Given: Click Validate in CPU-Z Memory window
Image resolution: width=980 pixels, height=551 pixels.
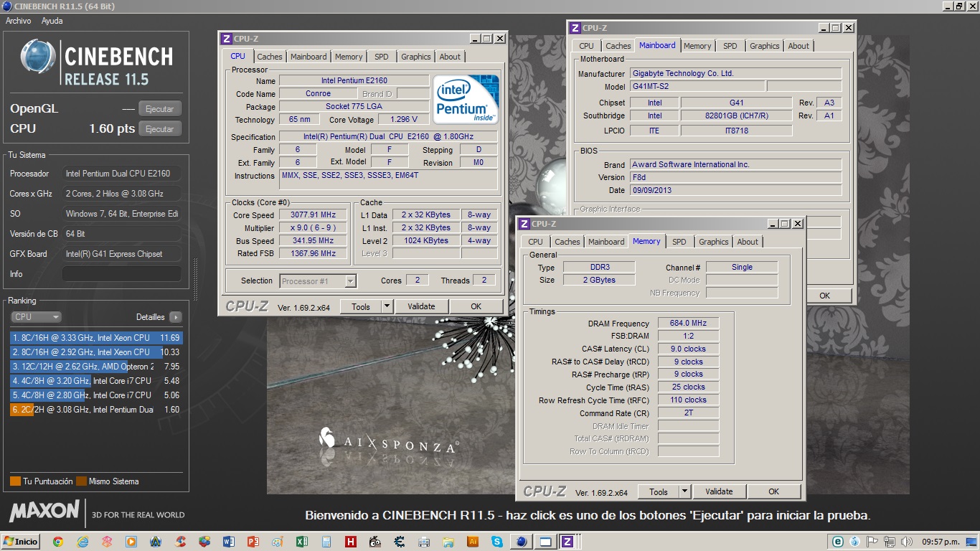Looking at the screenshot, I should pyautogui.click(x=719, y=491).
